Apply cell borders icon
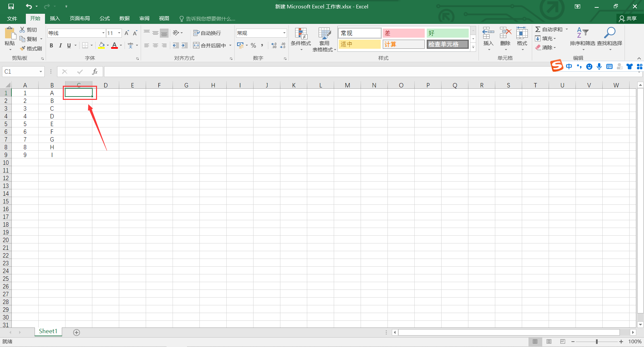644x347 pixels. click(x=85, y=45)
